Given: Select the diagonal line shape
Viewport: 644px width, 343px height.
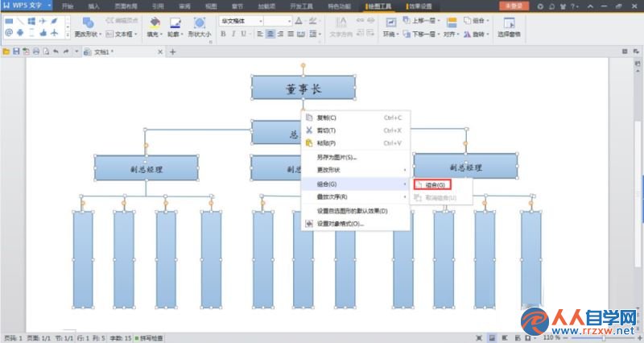Looking at the screenshot, I should pyautogui.click(x=21, y=21).
